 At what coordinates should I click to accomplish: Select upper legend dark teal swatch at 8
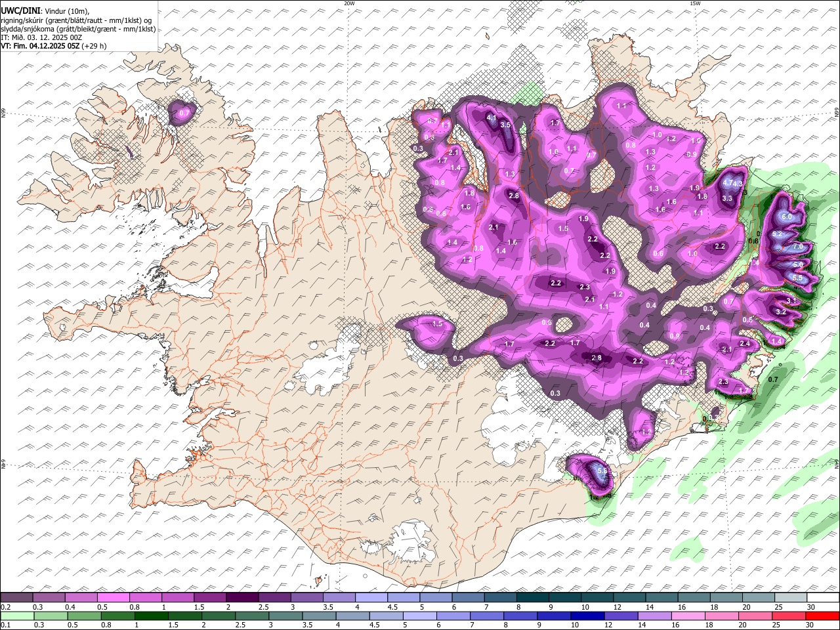point(532,597)
